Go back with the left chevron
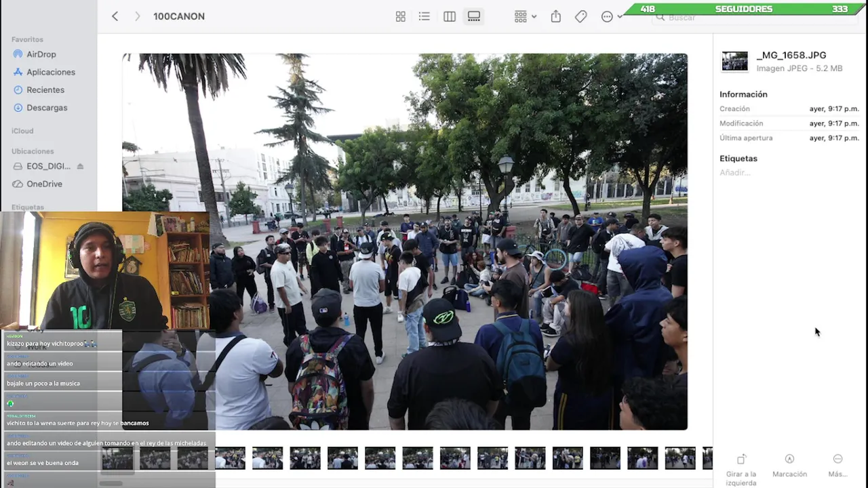868x488 pixels. pyautogui.click(x=115, y=16)
